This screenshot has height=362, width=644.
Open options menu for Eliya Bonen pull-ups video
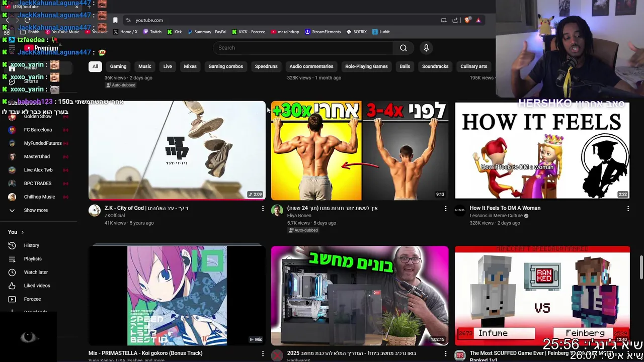coord(445,208)
